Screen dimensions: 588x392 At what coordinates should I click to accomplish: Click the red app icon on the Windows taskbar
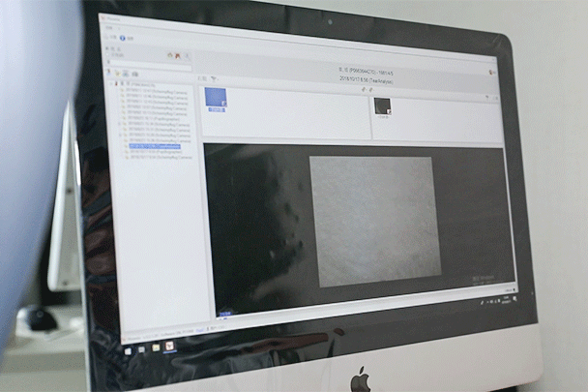coord(170,344)
